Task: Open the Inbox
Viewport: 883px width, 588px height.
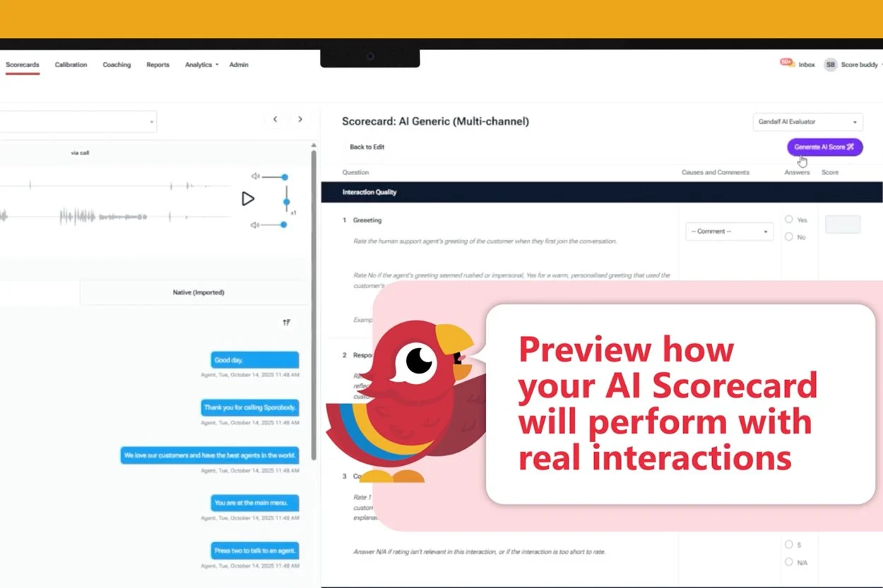Action: [x=807, y=64]
